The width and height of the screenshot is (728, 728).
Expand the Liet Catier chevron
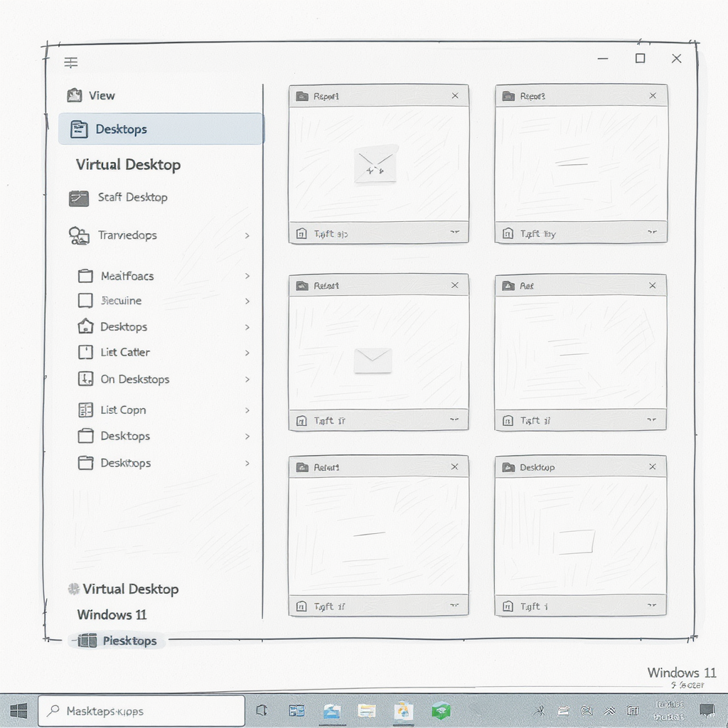(x=247, y=353)
